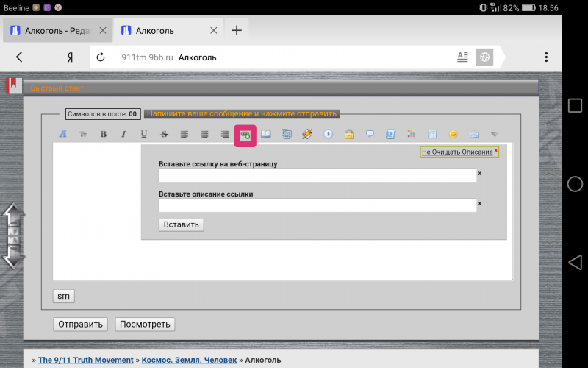Open The 9/11 Truth Movement breadcrumb link
588x368 pixels.
(x=86, y=360)
